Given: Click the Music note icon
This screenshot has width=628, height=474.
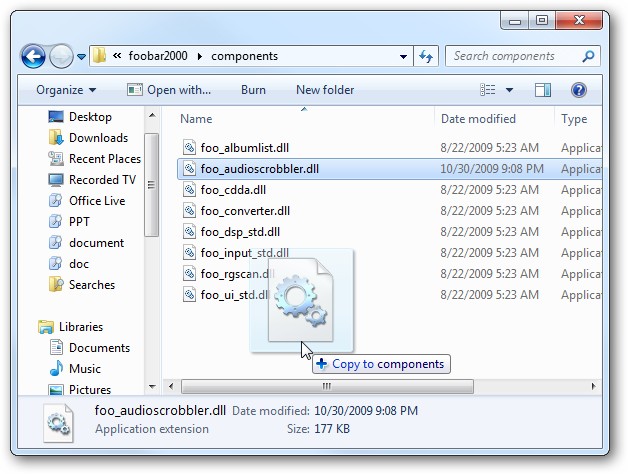Looking at the screenshot, I should point(56,368).
